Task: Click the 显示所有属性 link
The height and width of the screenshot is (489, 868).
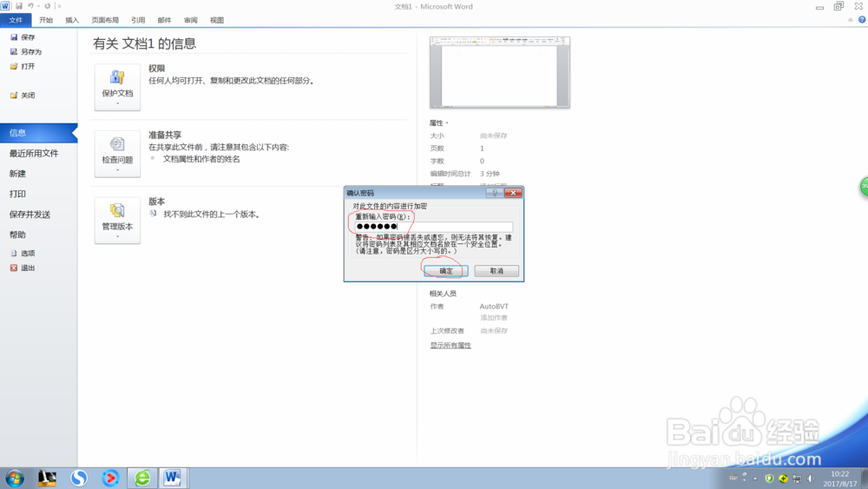Action: [x=450, y=345]
